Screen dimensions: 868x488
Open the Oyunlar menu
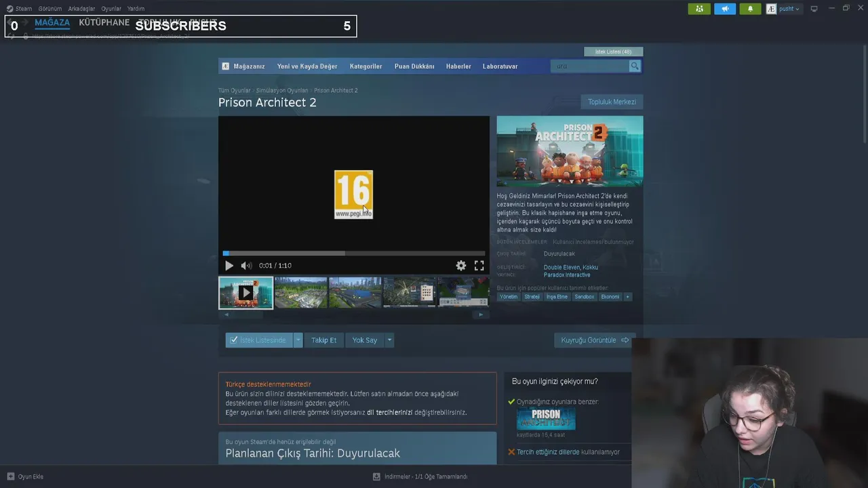111,9
